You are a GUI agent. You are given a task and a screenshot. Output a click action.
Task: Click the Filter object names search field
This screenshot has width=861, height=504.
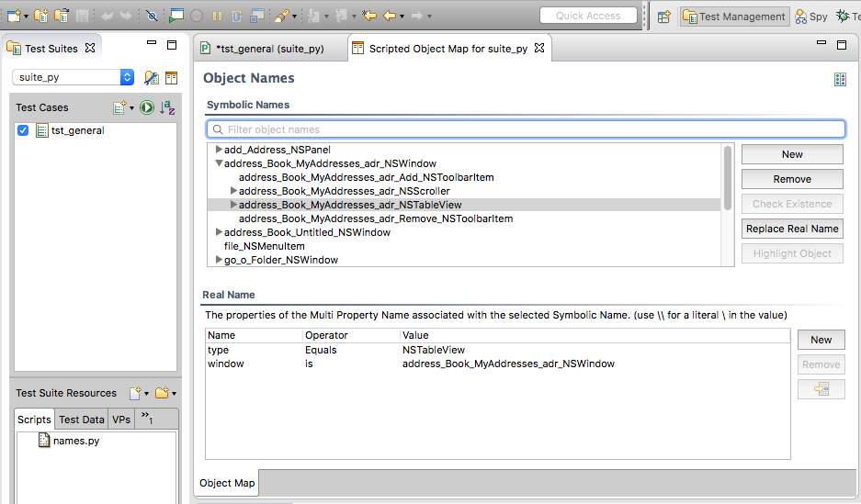point(526,129)
